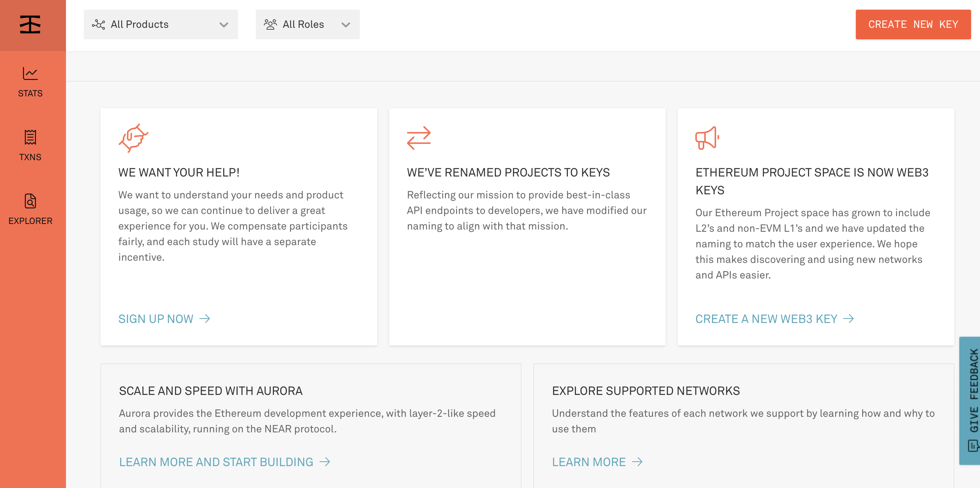This screenshot has width=980, height=488.
Task: Click arrow next to Create a New Web3 Key
Action: pyautogui.click(x=848, y=319)
